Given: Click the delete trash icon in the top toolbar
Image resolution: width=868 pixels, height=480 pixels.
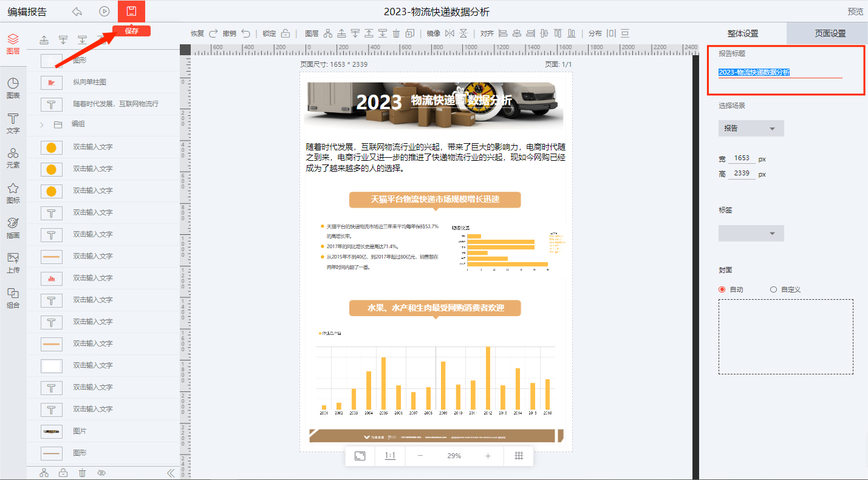Looking at the screenshot, I should 396,33.
